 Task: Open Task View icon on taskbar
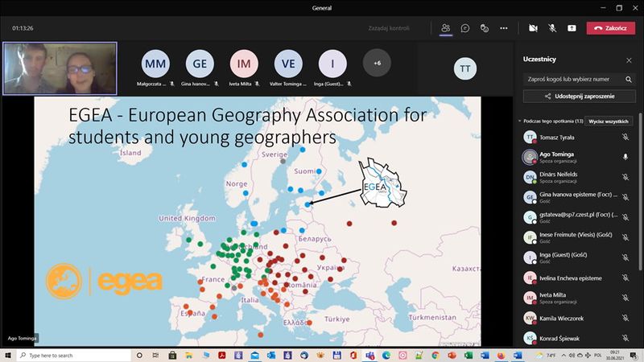pyautogui.click(x=155, y=355)
